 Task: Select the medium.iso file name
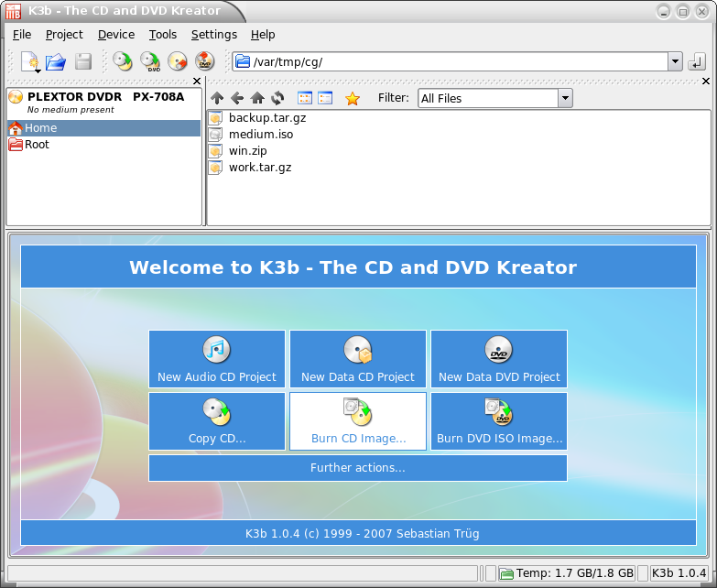261,135
